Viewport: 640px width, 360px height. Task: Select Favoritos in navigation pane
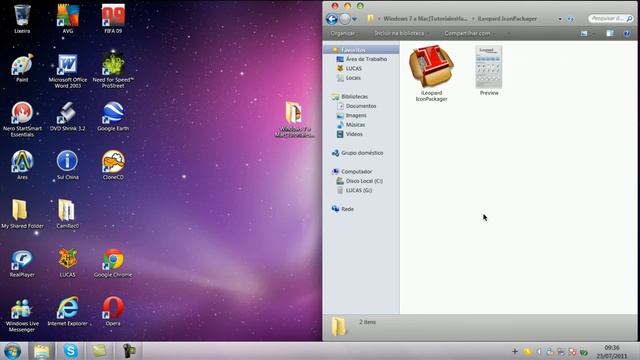353,50
